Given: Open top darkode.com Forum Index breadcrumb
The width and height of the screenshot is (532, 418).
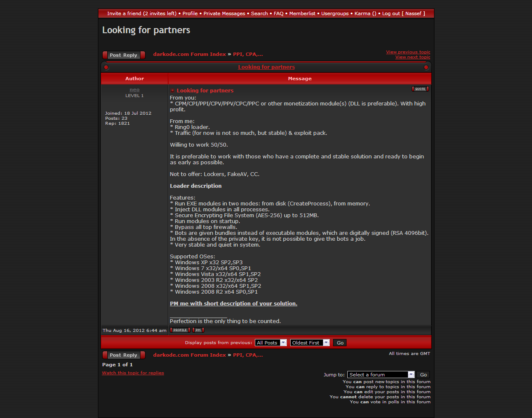Looking at the screenshot, I should click(x=189, y=54).
